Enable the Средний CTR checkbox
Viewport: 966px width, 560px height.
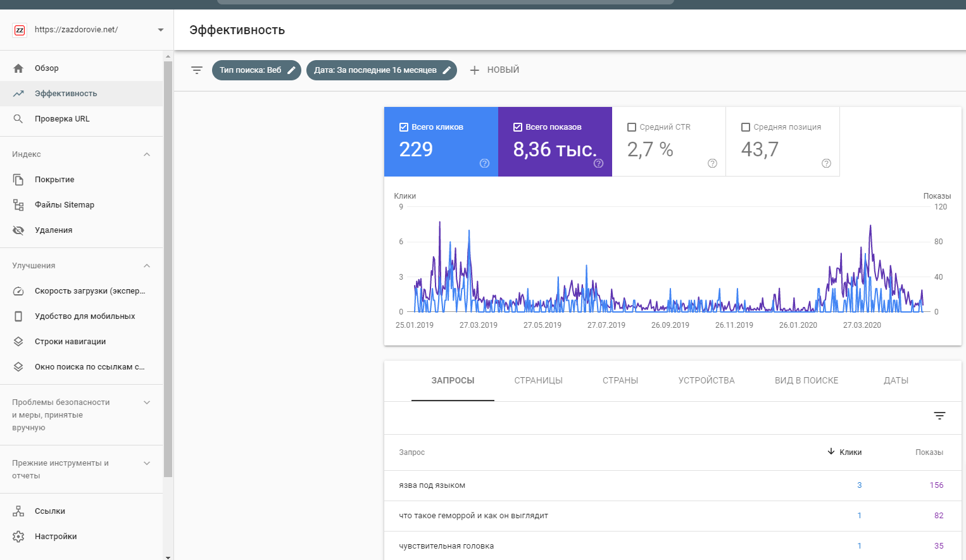[x=632, y=127]
